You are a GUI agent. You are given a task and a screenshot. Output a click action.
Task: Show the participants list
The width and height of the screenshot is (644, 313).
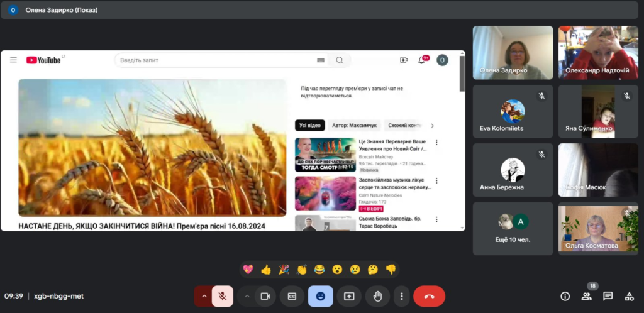click(586, 296)
